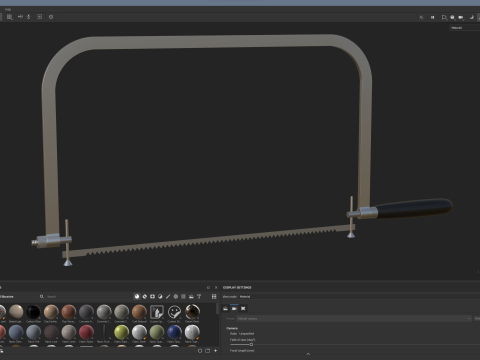Click the square target icon in top toolbar

click(40, 17)
